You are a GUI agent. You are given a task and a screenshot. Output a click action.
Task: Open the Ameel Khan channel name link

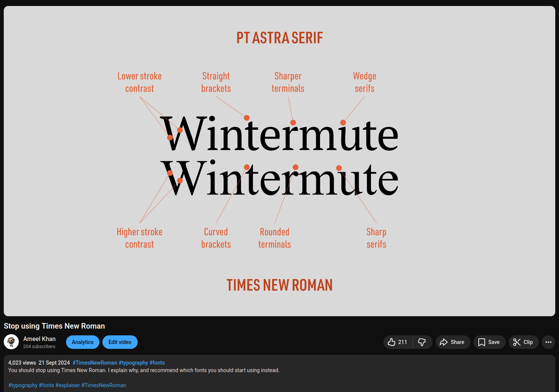[39, 339]
